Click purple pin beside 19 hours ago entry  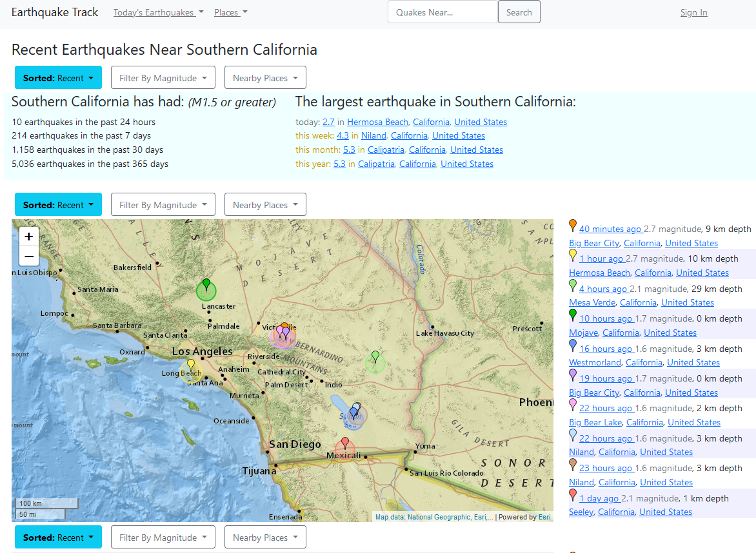tap(573, 374)
